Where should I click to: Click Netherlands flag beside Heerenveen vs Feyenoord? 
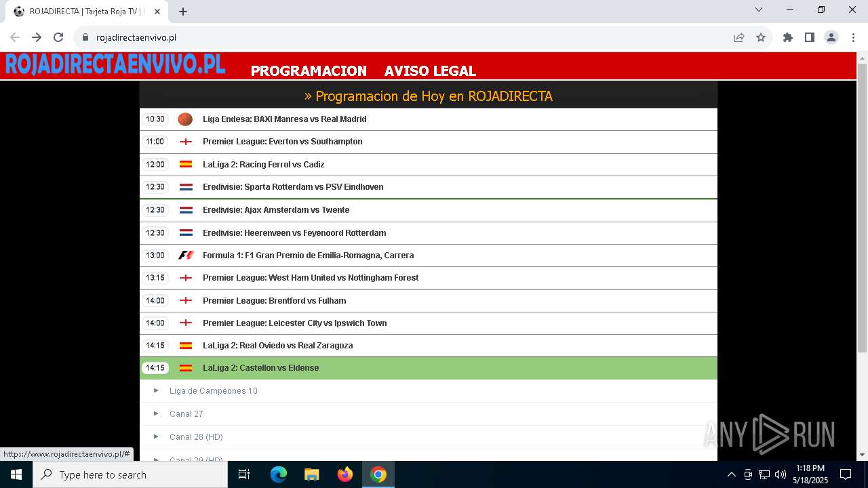coord(186,232)
